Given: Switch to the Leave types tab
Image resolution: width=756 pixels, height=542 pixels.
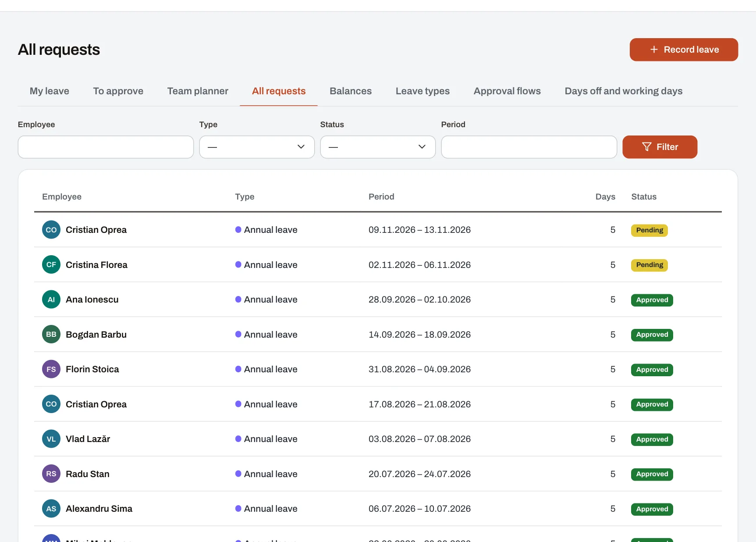Looking at the screenshot, I should 422,91.
